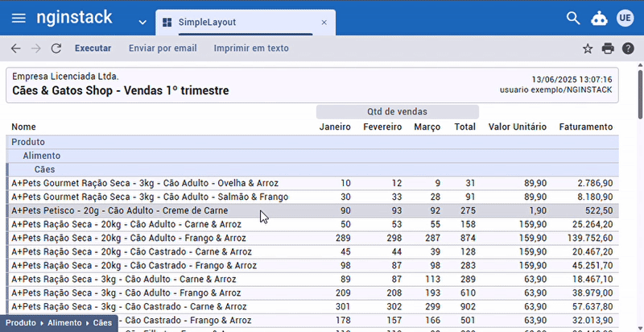
Task: Choose Imprimir em texto
Action: click(250, 48)
